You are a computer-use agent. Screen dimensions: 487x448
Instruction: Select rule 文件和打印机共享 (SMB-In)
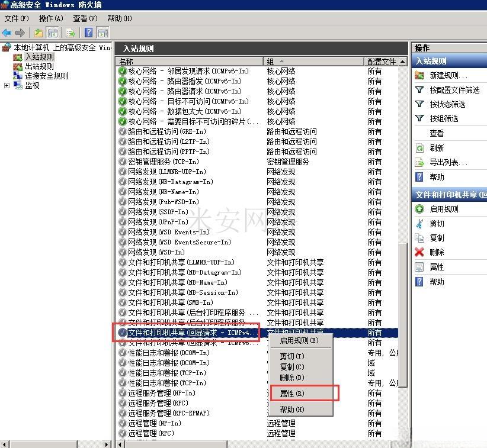(x=171, y=302)
